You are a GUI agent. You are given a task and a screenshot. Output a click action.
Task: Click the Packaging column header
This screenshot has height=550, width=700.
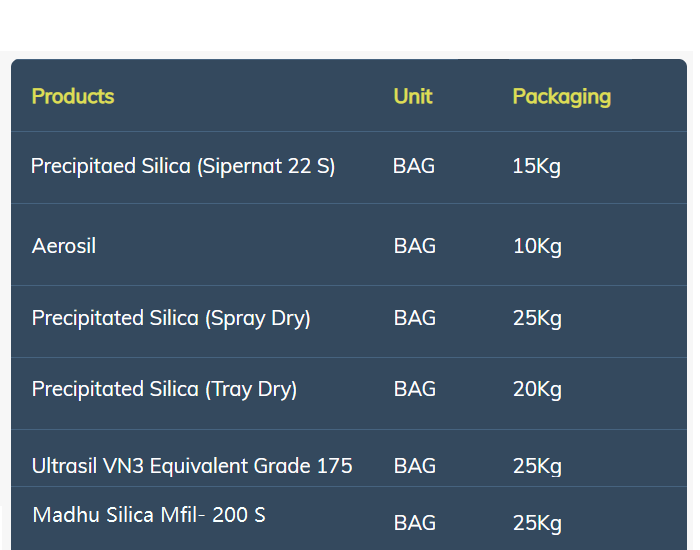(562, 97)
